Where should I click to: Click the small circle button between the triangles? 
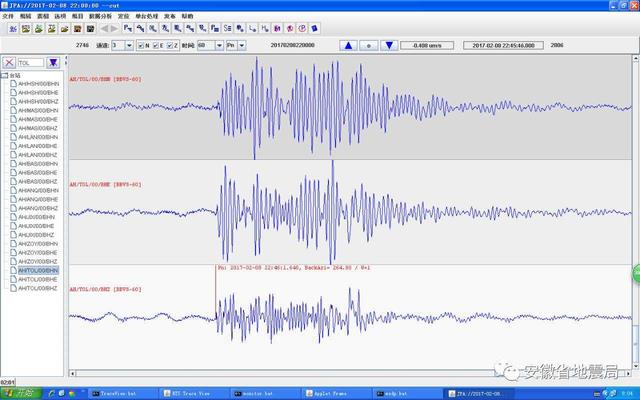tap(369, 45)
